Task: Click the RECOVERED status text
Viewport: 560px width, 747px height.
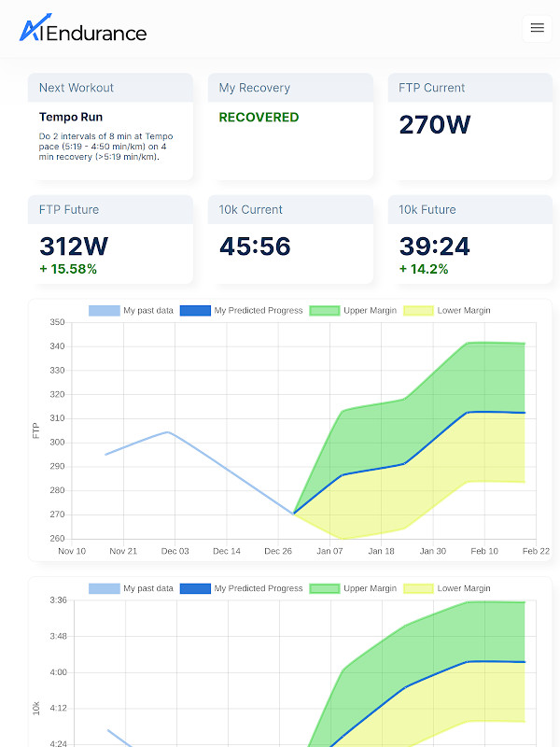Action: click(259, 118)
